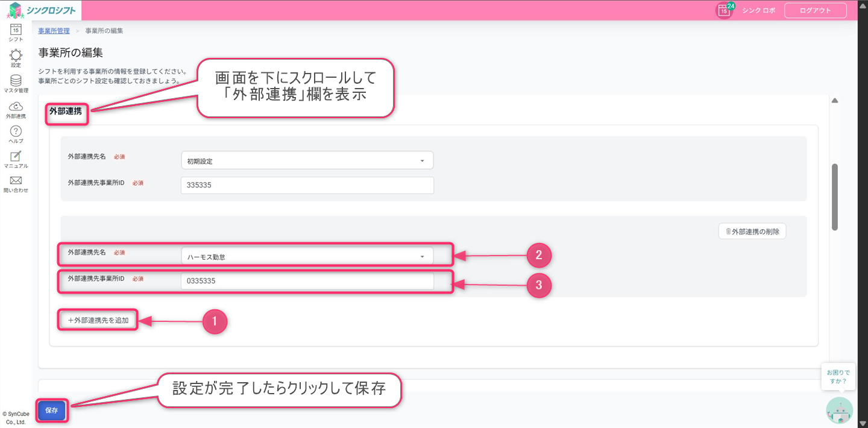Expand the 初期設定 dropdown
The width and height of the screenshot is (868, 428).
pos(307,160)
